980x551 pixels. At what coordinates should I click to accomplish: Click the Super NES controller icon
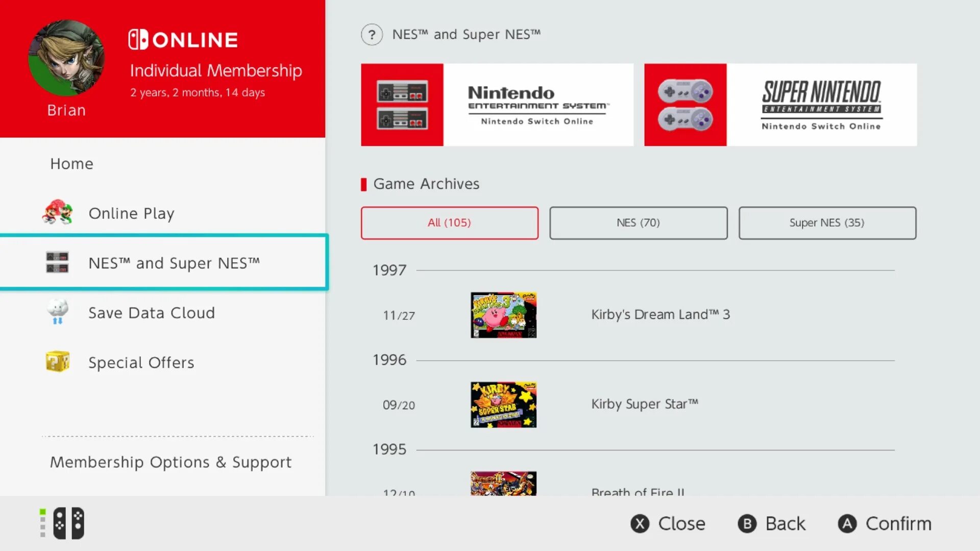[x=684, y=104]
